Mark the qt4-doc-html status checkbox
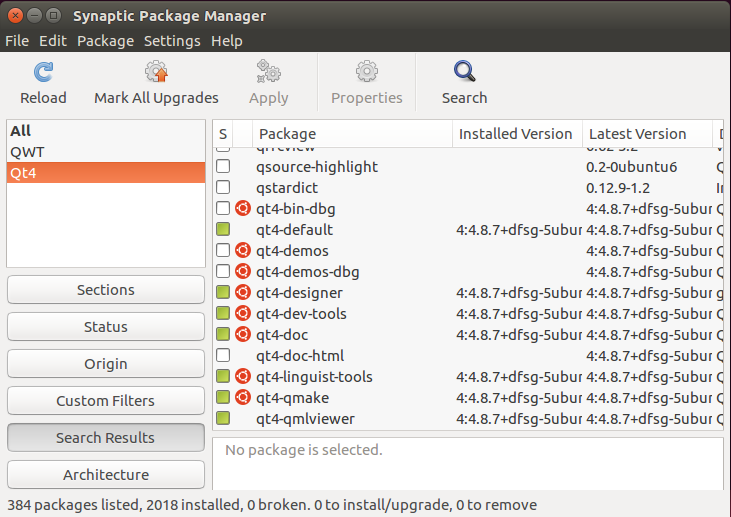The image size is (731, 517). point(223,355)
